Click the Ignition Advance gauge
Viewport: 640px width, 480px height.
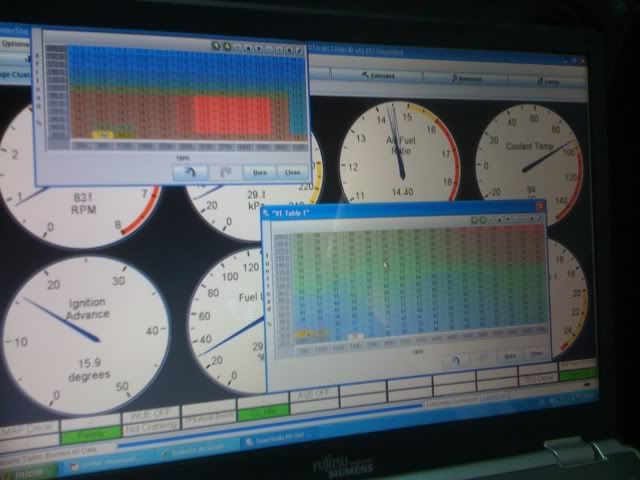[x=86, y=336]
